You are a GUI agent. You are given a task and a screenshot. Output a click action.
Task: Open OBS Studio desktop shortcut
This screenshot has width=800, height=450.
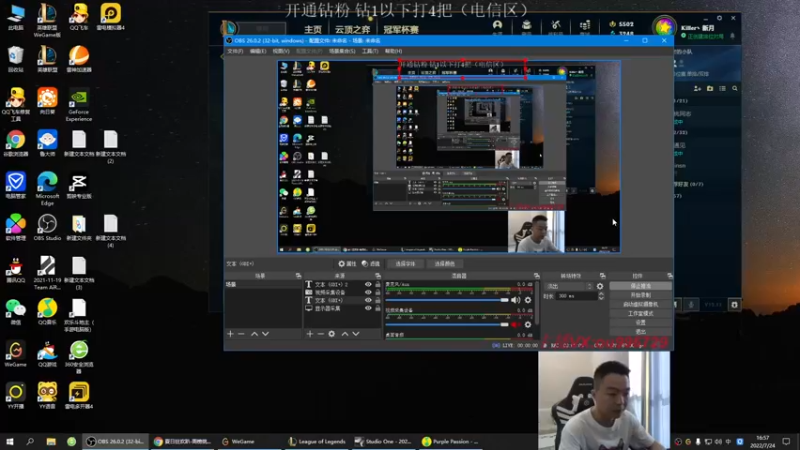(47, 227)
